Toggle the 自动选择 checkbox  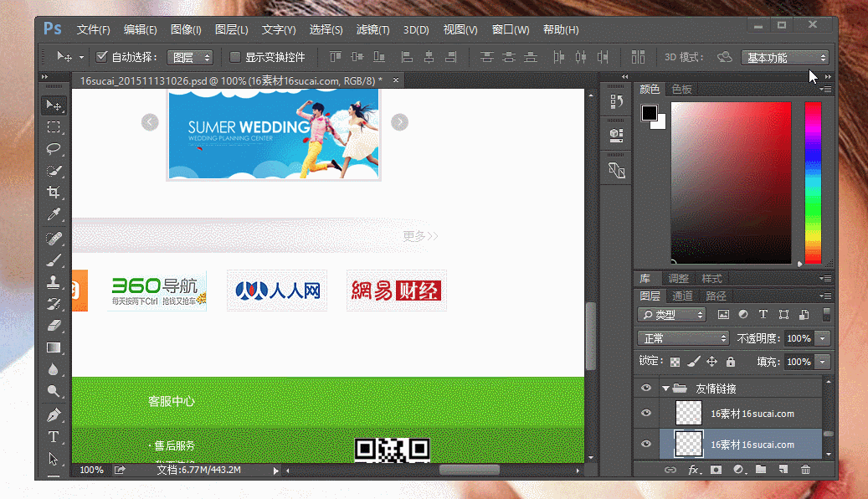pyautogui.click(x=101, y=56)
